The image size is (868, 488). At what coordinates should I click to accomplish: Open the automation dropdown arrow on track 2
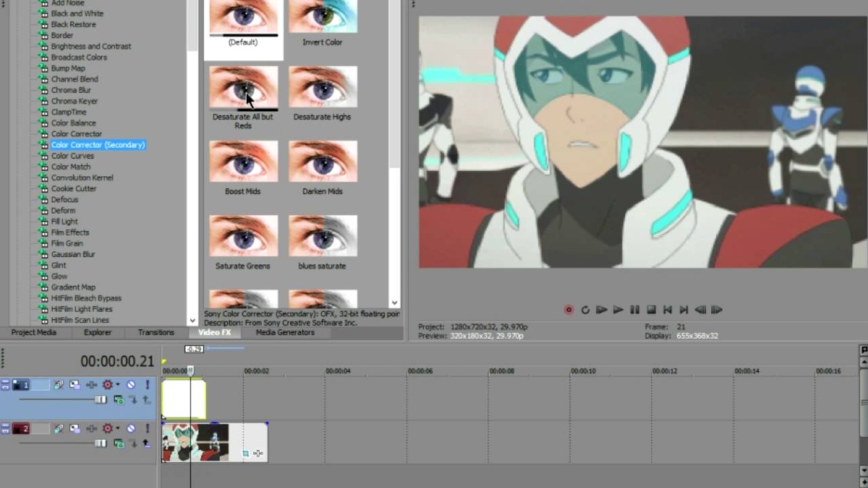(x=117, y=428)
